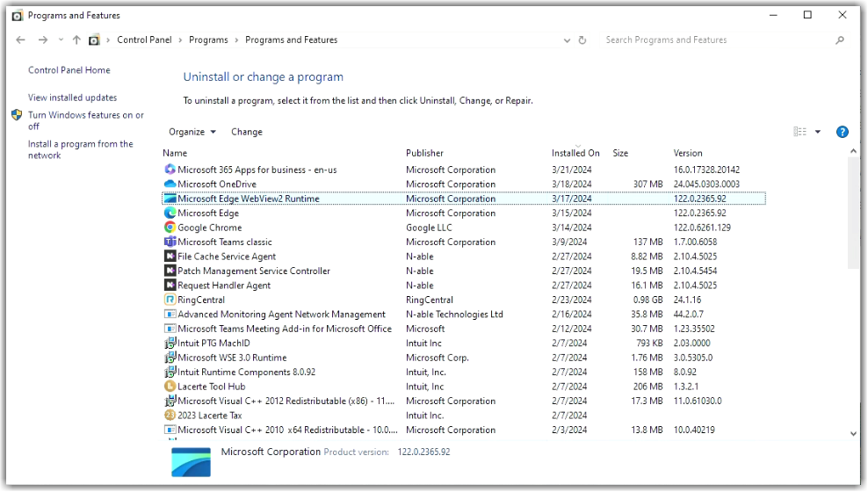The width and height of the screenshot is (868, 492).
Task: Sort by the Size column header
Action: tap(620, 153)
